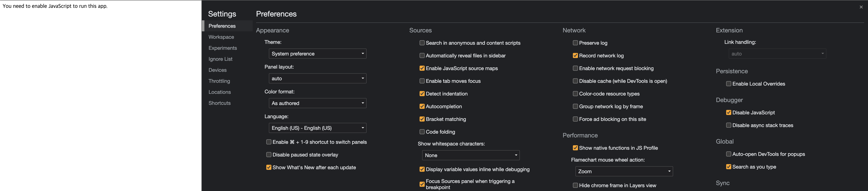Uncheck Disable JavaScript in Debugger
This screenshot has width=868, height=191.
tap(728, 113)
